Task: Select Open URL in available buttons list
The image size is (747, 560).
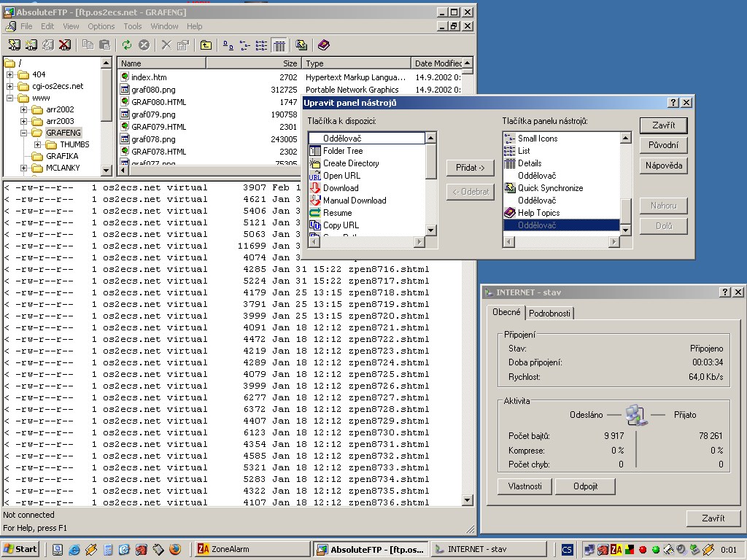Action: tap(341, 176)
